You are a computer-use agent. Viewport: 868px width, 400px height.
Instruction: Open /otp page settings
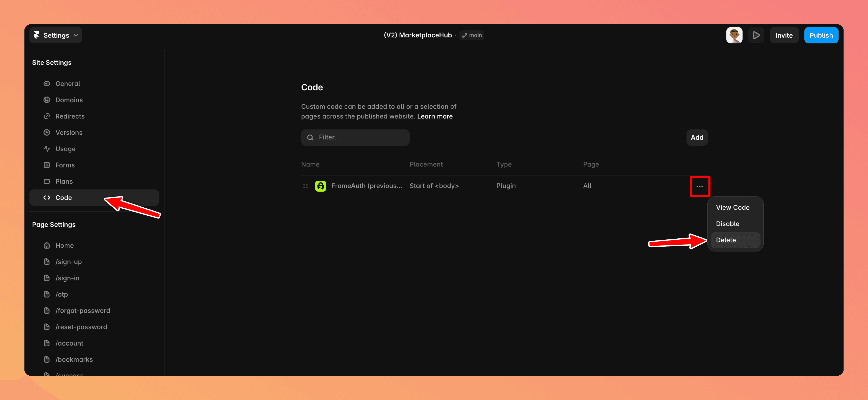click(x=94, y=294)
